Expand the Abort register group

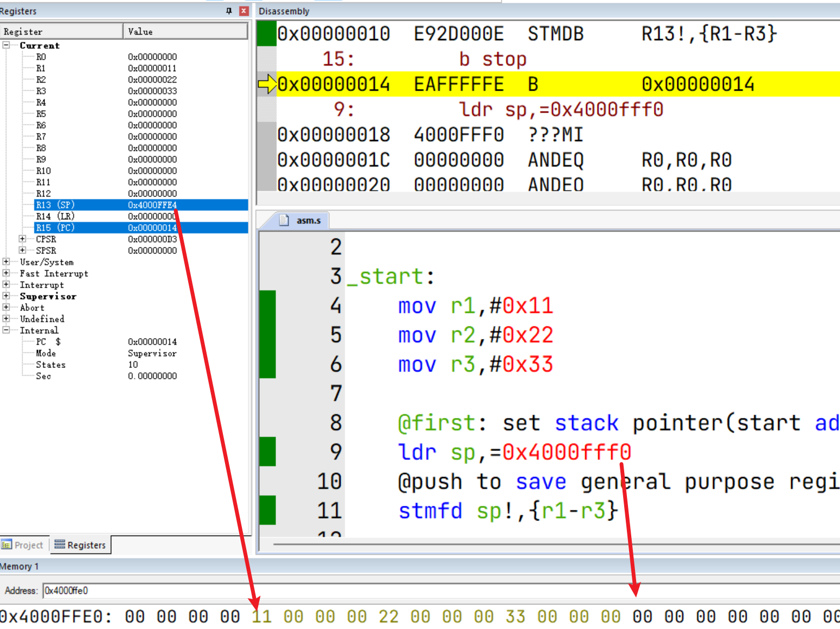pyautogui.click(x=6, y=307)
